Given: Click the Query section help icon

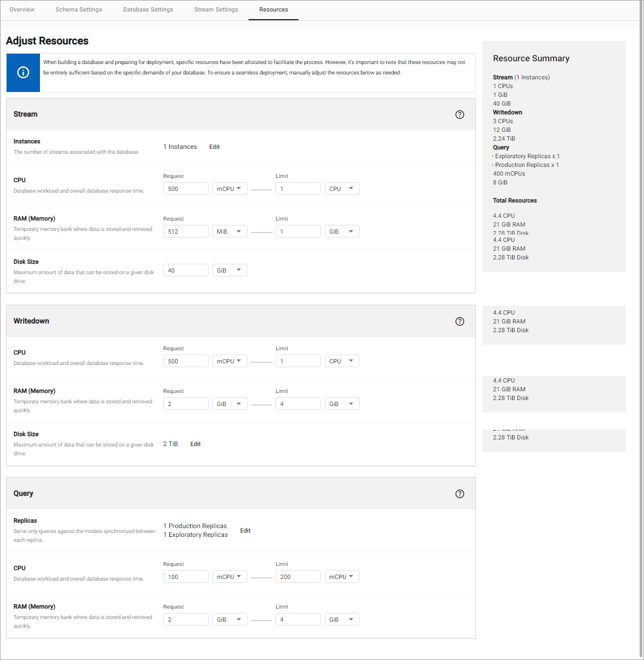Looking at the screenshot, I should point(459,494).
